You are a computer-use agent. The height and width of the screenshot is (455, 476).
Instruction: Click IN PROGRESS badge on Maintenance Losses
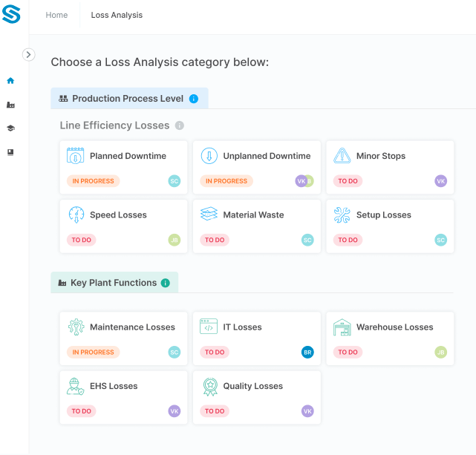(93, 353)
